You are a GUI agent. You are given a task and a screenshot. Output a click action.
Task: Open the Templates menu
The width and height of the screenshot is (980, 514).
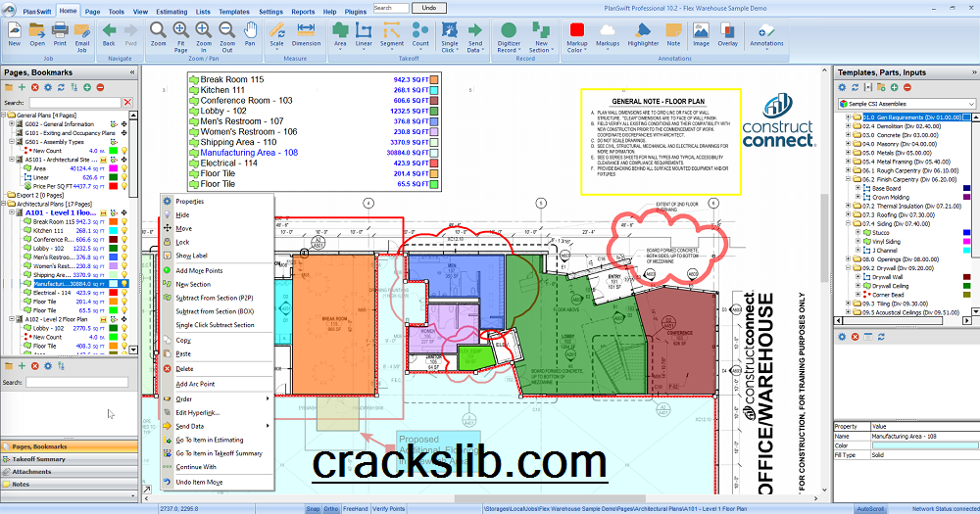(234, 11)
